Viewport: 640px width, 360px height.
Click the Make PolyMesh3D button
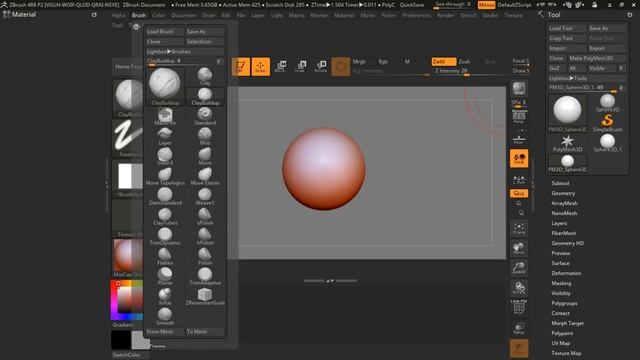(x=596, y=58)
